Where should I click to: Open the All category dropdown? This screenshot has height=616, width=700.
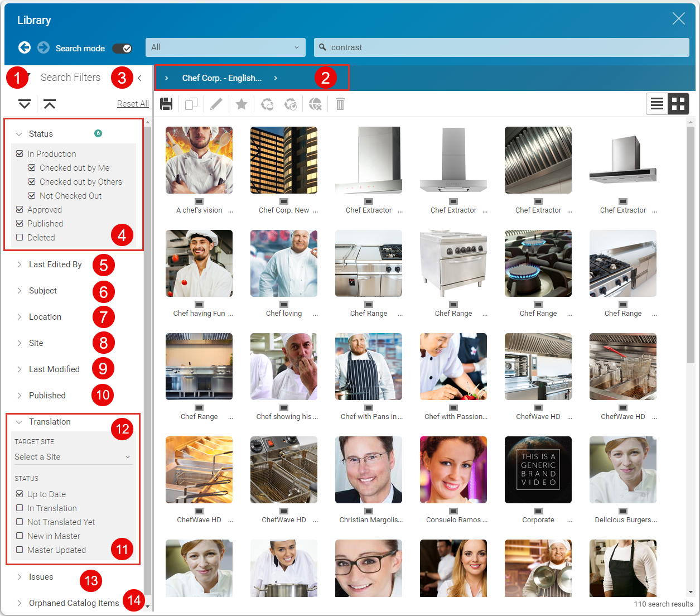(225, 47)
